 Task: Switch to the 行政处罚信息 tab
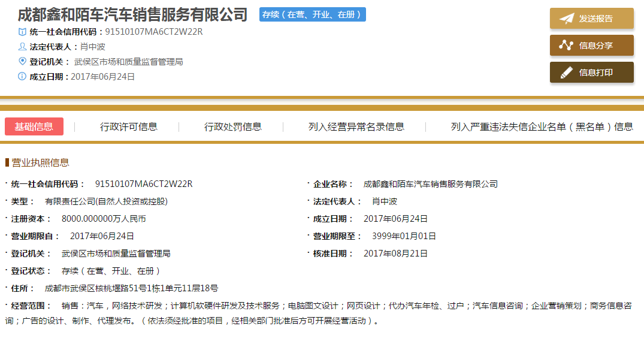[x=233, y=126]
